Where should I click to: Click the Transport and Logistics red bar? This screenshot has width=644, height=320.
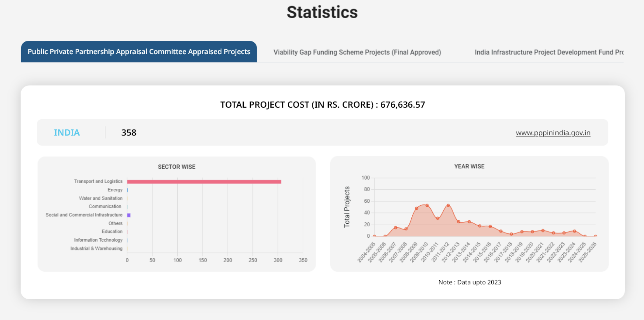click(x=204, y=182)
